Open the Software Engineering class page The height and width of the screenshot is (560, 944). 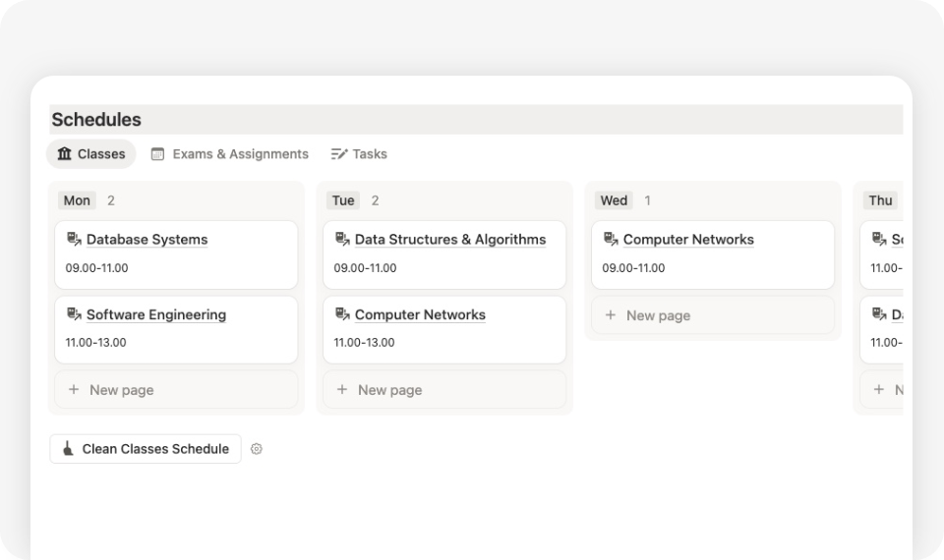tap(155, 315)
